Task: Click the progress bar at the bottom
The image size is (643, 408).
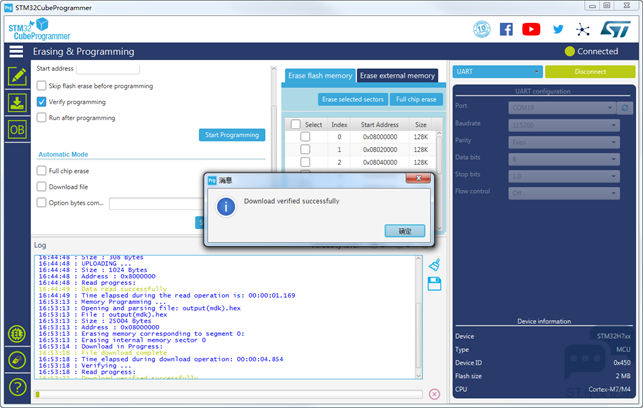Action: point(228,394)
